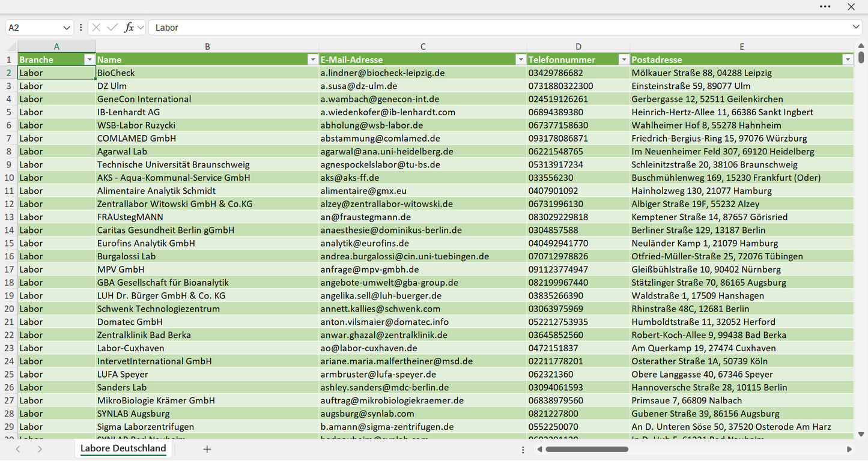Screen dimensions: 868x461
Task: Expand the formula bar with its chevron
Action: coord(856,28)
